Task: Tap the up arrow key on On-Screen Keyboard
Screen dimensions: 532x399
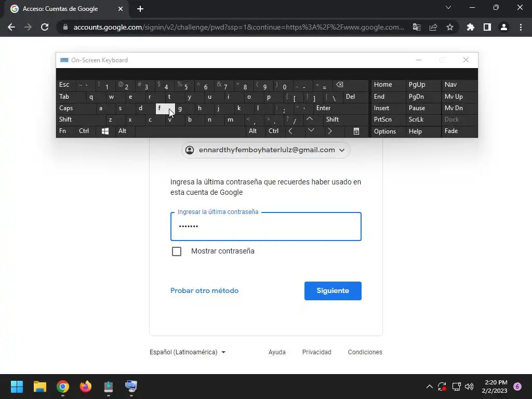Action: [313, 119]
